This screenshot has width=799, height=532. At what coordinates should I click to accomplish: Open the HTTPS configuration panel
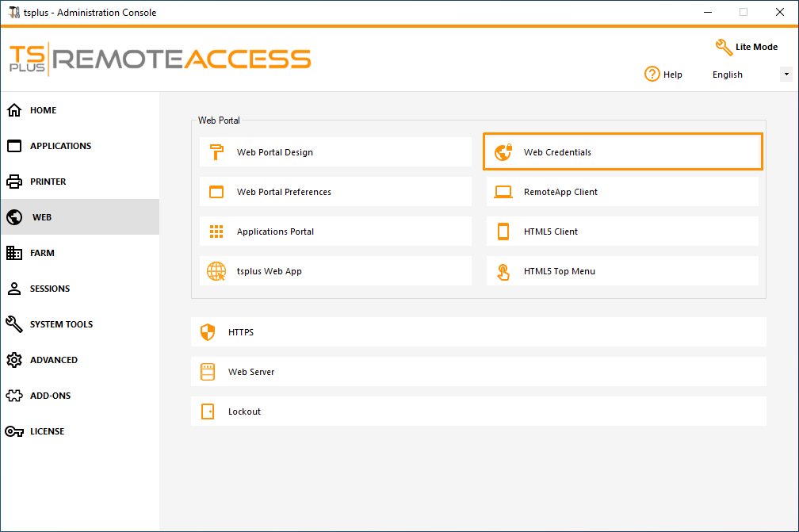tap(478, 332)
